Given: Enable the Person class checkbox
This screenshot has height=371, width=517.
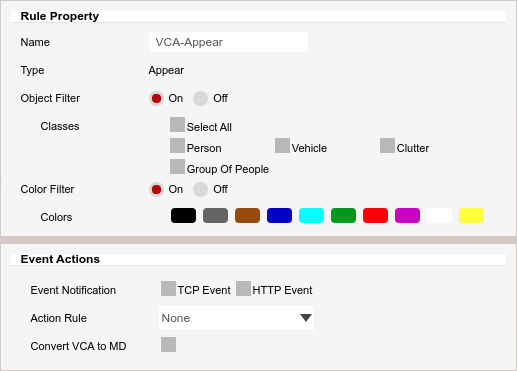Looking at the screenshot, I should click(x=177, y=146).
